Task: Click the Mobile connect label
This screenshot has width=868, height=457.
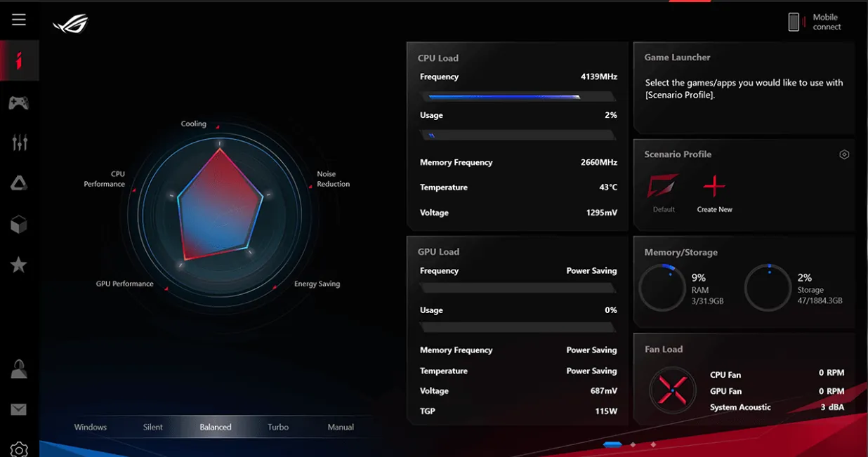Action: point(827,22)
